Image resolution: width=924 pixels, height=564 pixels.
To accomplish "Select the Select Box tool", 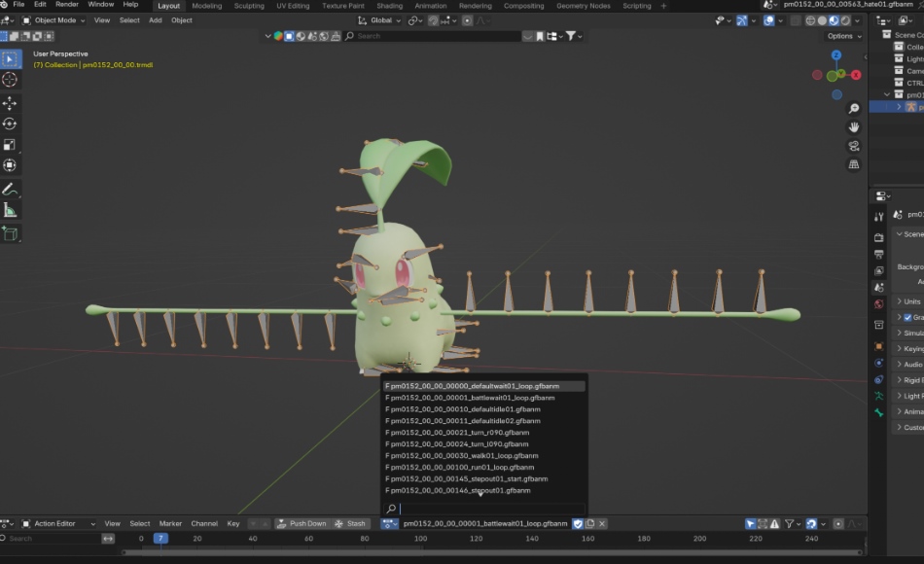I will (x=10, y=59).
